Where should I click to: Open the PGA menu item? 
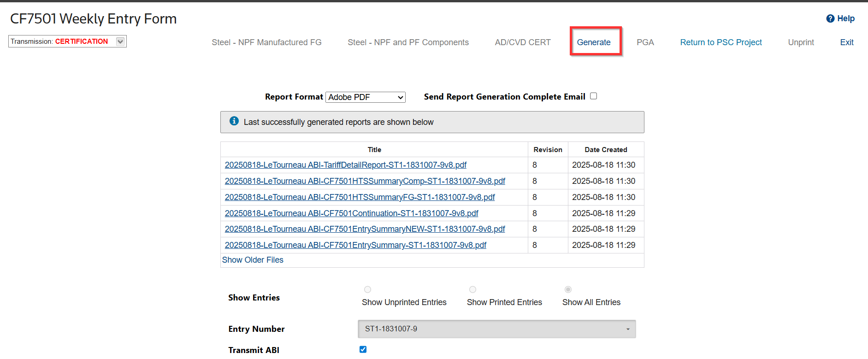pyautogui.click(x=645, y=42)
